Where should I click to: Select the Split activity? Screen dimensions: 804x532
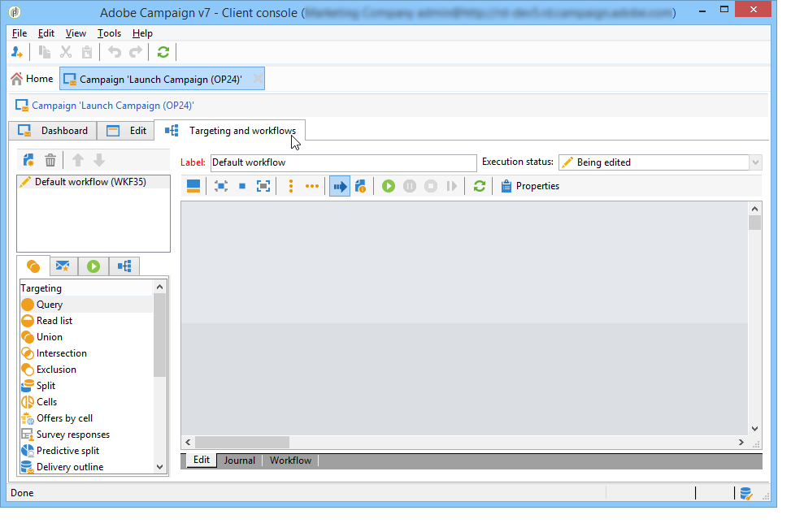pyautogui.click(x=86, y=386)
